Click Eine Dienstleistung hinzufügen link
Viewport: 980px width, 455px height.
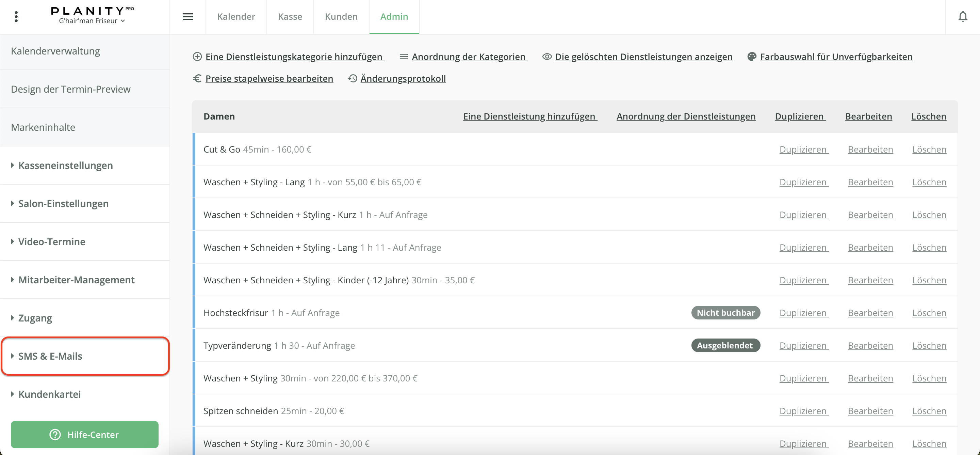tap(529, 116)
